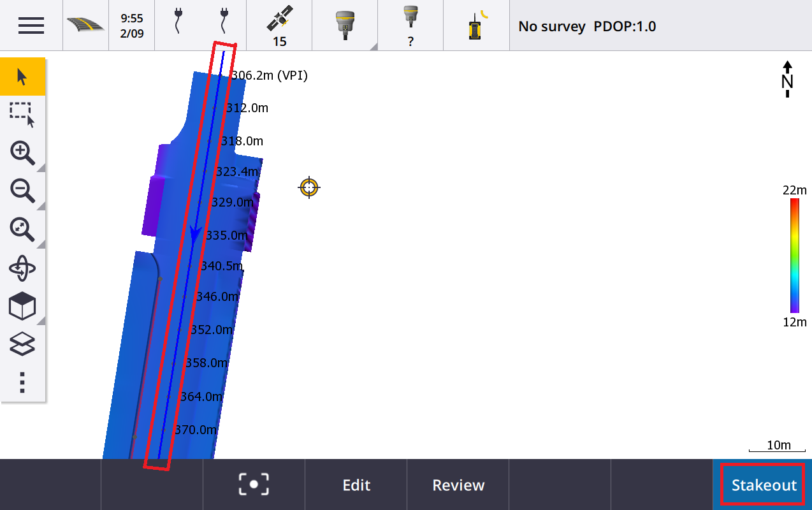
Task: Click the blue direction arrow on the alignment
Action: pyautogui.click(x=196, y=234)
